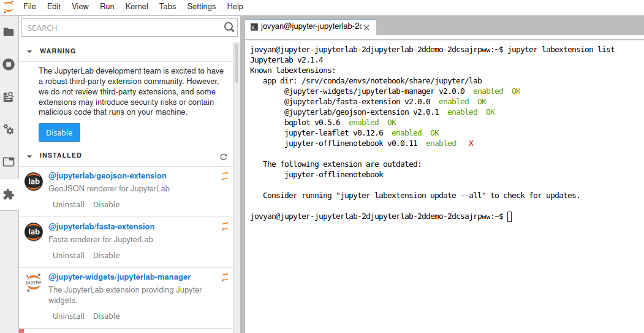Open the Tabs menu

click(x=167, y=7)
